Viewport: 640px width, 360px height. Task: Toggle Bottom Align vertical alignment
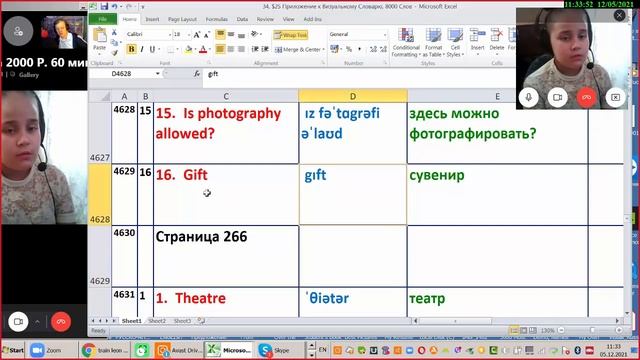click(x=241, y=35)
